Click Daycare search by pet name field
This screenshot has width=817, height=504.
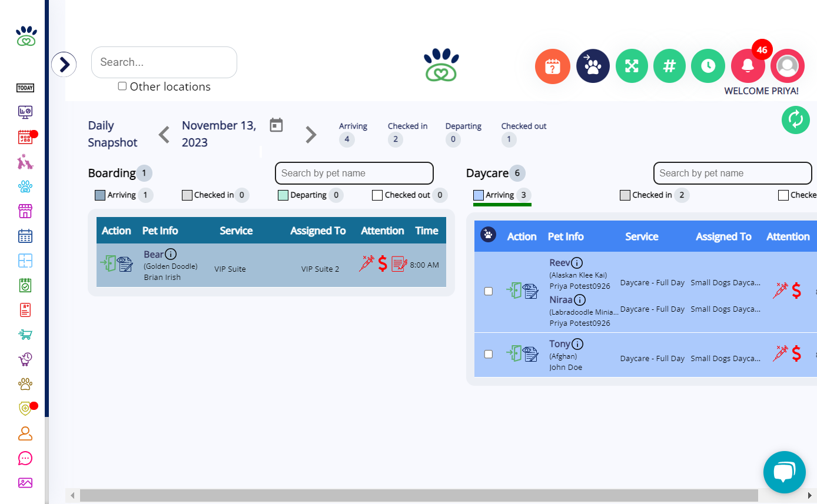point(733,173)
